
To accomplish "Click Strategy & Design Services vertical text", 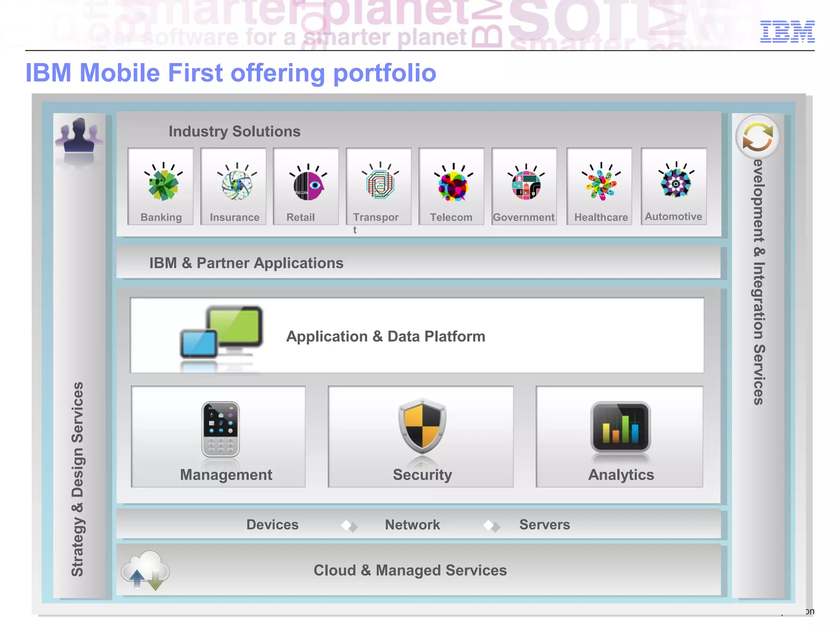I will [78, 479].
